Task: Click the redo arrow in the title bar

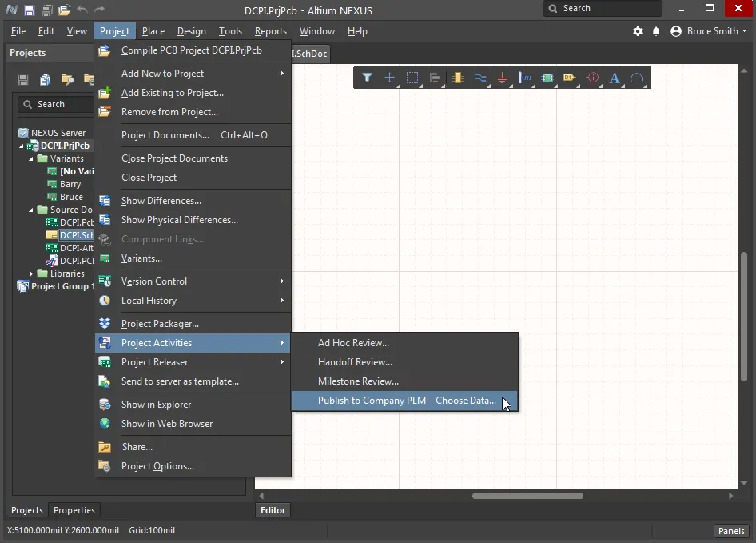Action: coord(99,10)
